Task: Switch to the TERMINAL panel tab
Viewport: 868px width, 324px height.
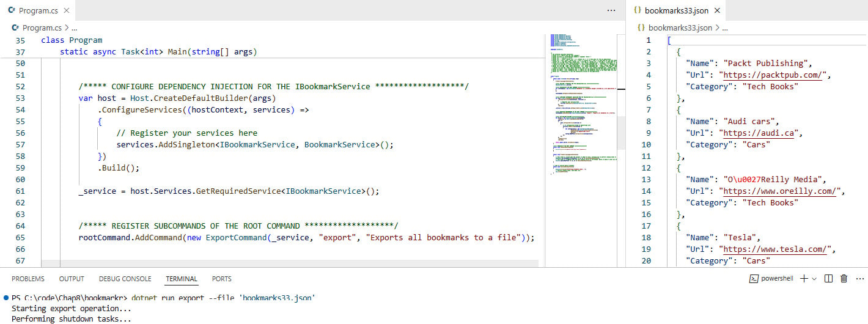Action: click(182, 279)
